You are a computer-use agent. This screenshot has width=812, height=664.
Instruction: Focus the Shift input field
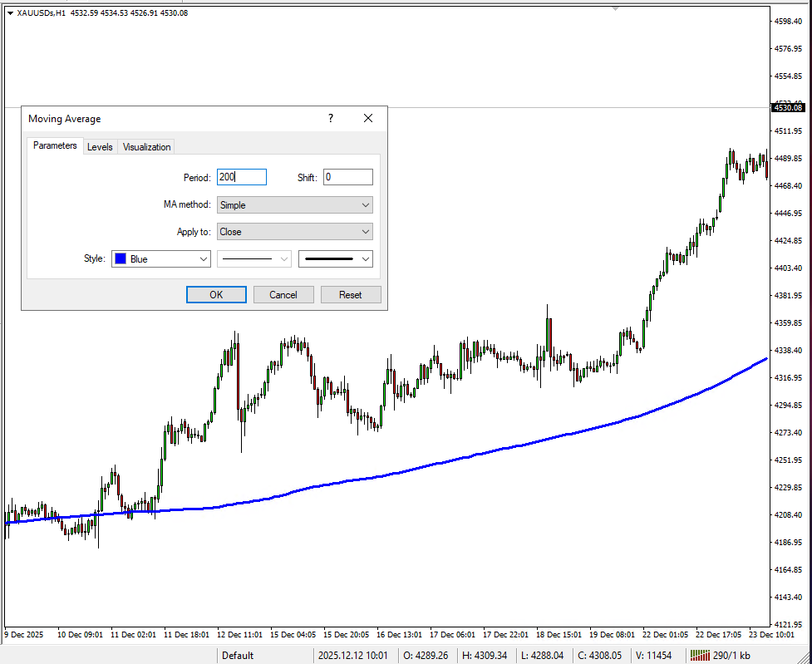[347, 177]
